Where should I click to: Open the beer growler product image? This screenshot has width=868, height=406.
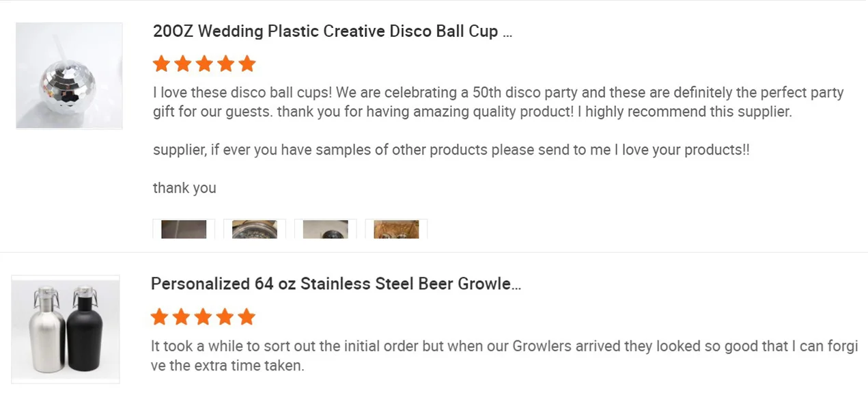point(66,329)
